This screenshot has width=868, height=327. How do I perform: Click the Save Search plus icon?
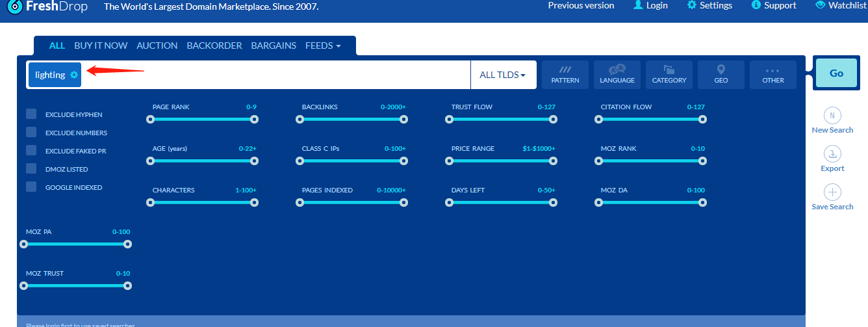[832, 192]
